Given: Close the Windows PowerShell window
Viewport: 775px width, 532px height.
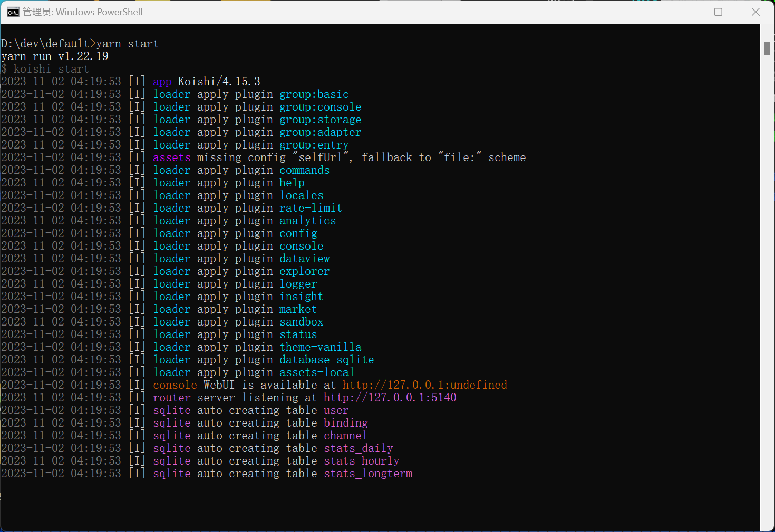Looking at the screenshot, I should tap(755, 12).
